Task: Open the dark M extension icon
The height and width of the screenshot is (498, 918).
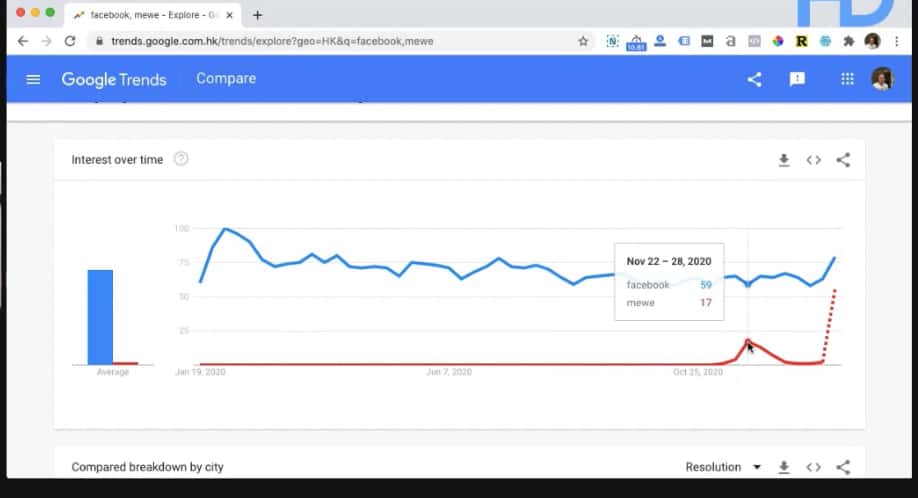Action: (x=707, y=41)
